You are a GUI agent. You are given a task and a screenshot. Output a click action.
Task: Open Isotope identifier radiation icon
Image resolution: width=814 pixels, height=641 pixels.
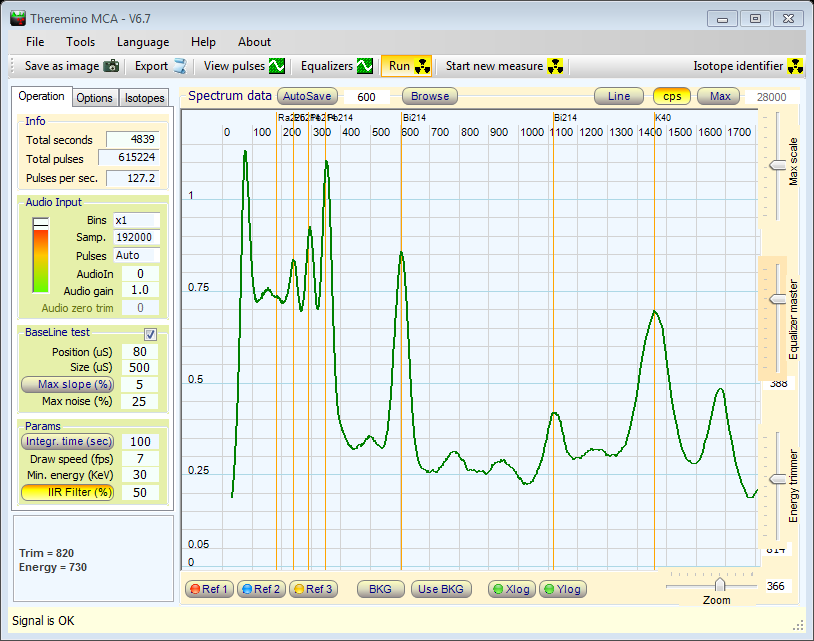[x=796, y=67]
